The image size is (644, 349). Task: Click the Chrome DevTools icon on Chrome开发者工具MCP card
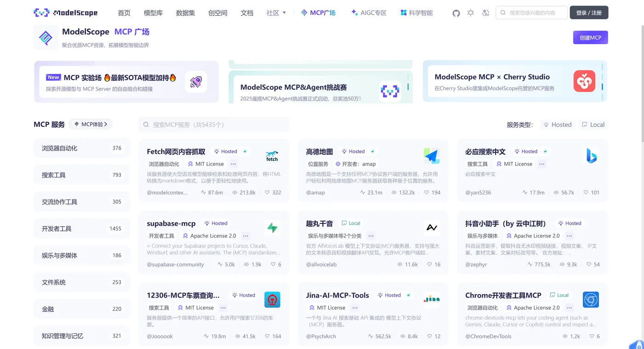point(591,299)
